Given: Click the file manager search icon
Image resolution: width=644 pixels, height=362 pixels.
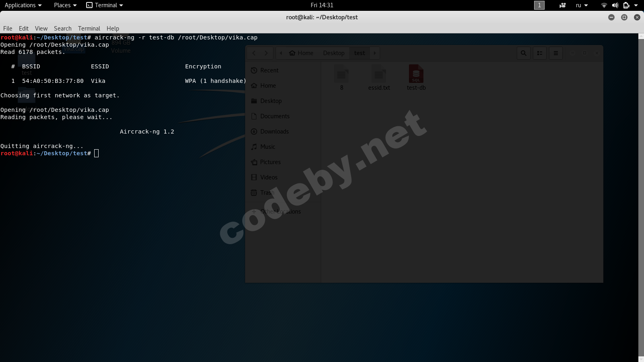Looking at the screenshot, I should point(524,53).
